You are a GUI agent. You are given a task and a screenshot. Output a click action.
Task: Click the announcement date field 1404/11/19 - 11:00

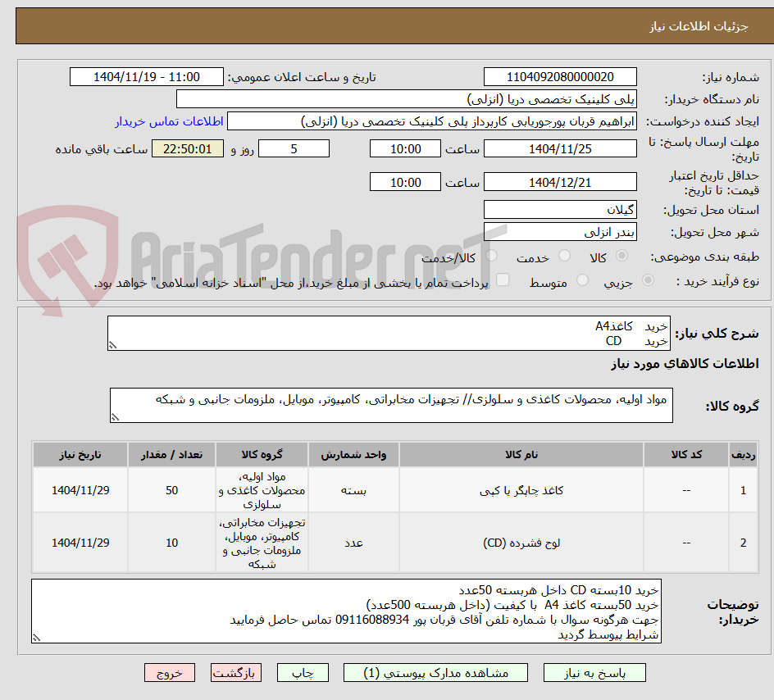tap(147, 77)
